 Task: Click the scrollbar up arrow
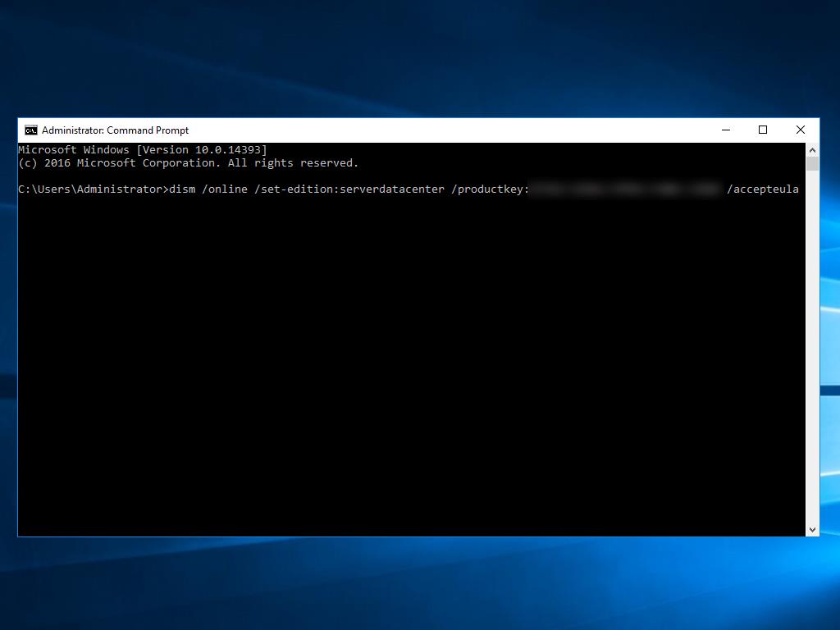[812, 150]
